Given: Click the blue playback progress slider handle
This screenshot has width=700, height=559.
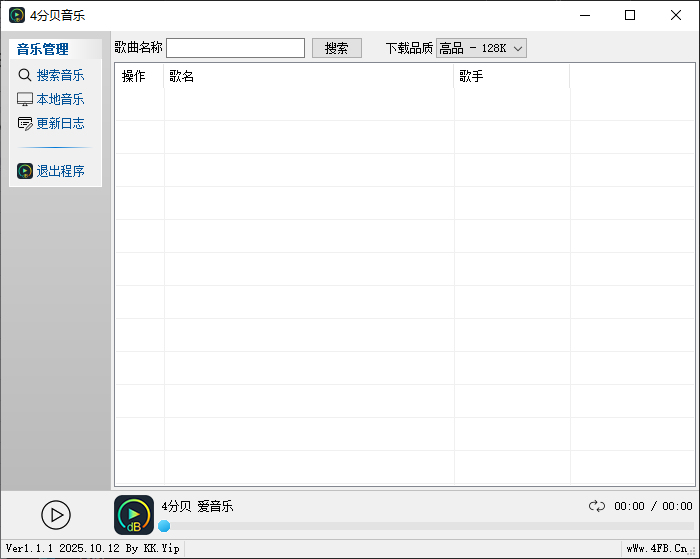Looking at the screenshot, I should coord(164,526).
